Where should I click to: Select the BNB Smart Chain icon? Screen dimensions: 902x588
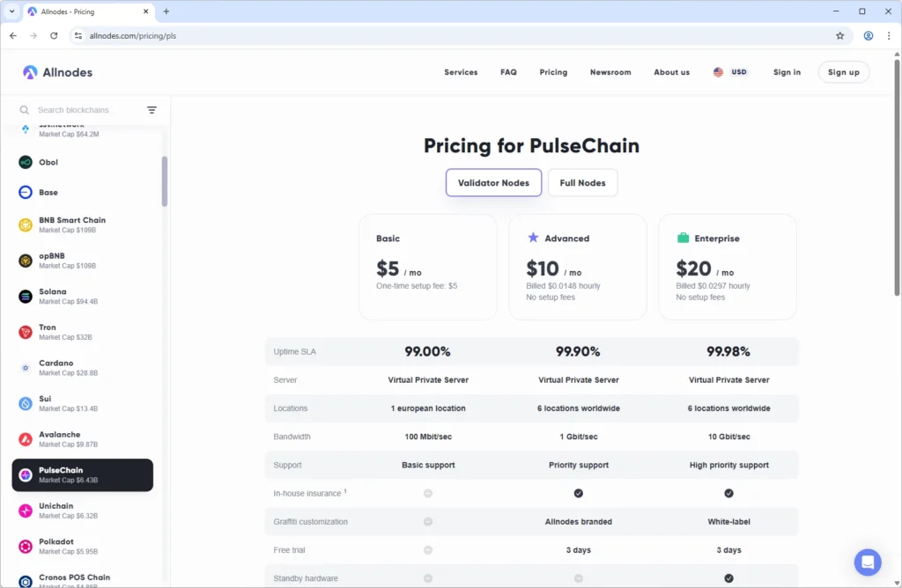click(x=26, y=224)
